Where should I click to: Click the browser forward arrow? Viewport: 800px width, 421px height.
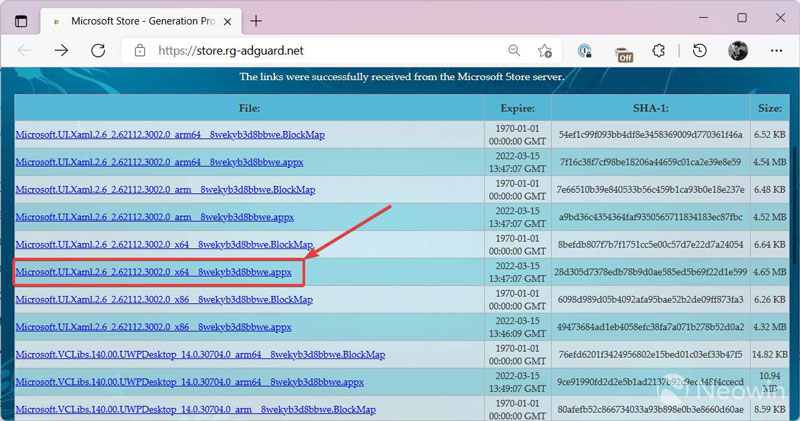pyautogui.click(x=61, y=50)
